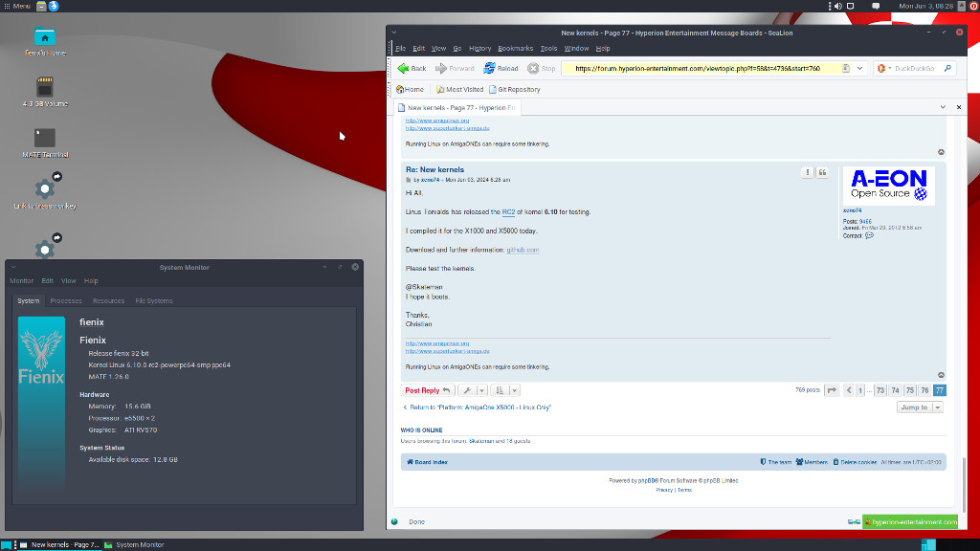This screenshot has width=980, height=551.
Task: Click the Post Reply button
Action: pyautogui.click(x=428, y=390)
